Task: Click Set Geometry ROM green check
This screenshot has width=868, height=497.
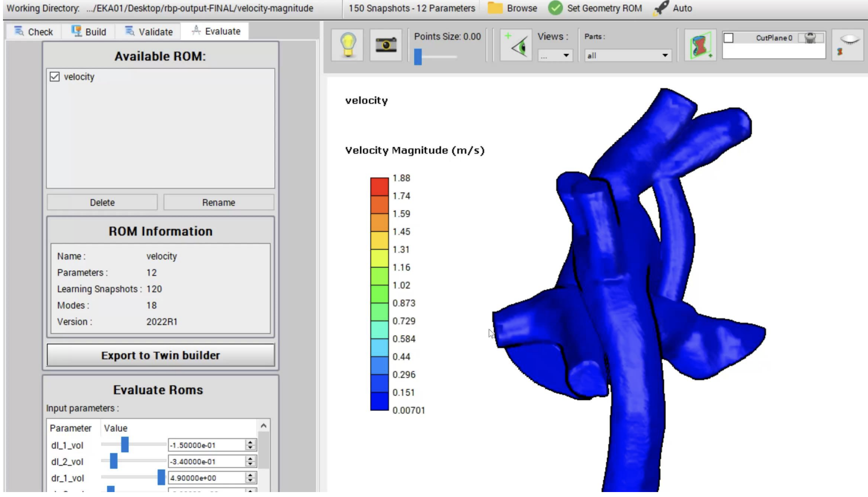Action: pyautogui.click(x=555, y=8)
